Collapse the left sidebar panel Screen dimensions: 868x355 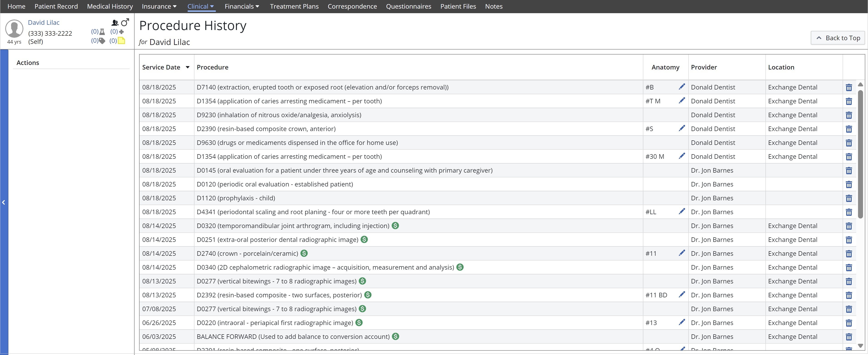4,202
